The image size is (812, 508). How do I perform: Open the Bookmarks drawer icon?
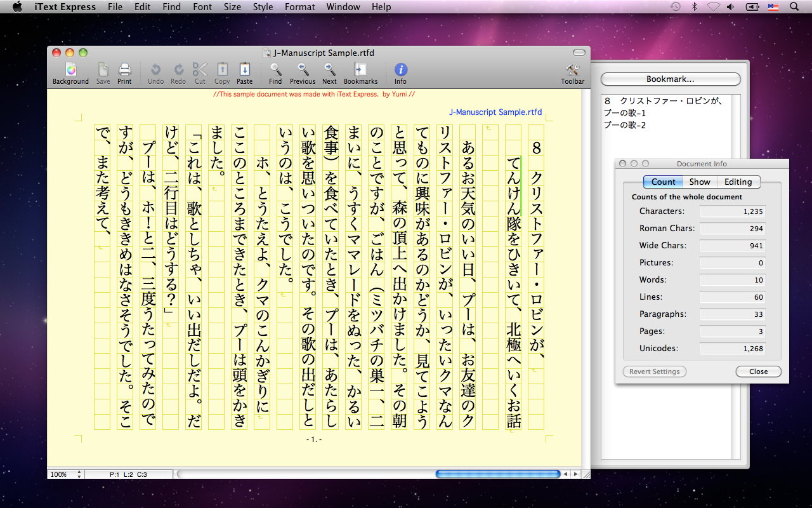(360, 70)
